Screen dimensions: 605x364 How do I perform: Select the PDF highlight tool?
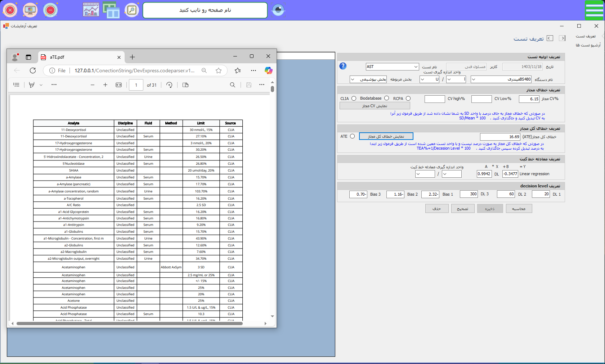[32, 85]
